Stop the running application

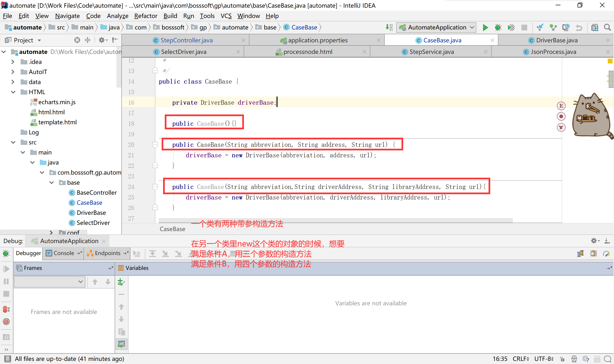[524, 27]
